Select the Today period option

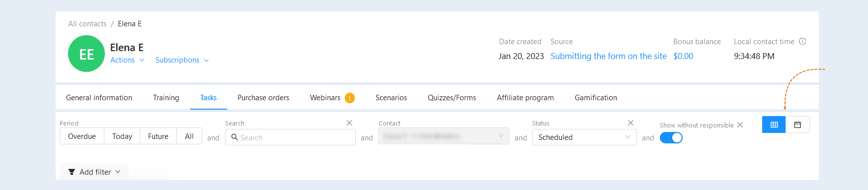pos(122,136)
